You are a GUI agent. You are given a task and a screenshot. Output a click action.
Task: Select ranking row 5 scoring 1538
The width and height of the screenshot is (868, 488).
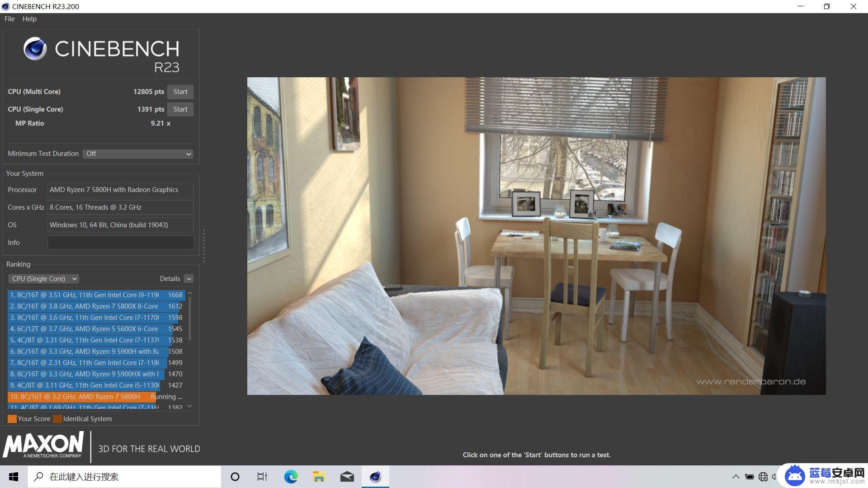click(x=96, y=340)
